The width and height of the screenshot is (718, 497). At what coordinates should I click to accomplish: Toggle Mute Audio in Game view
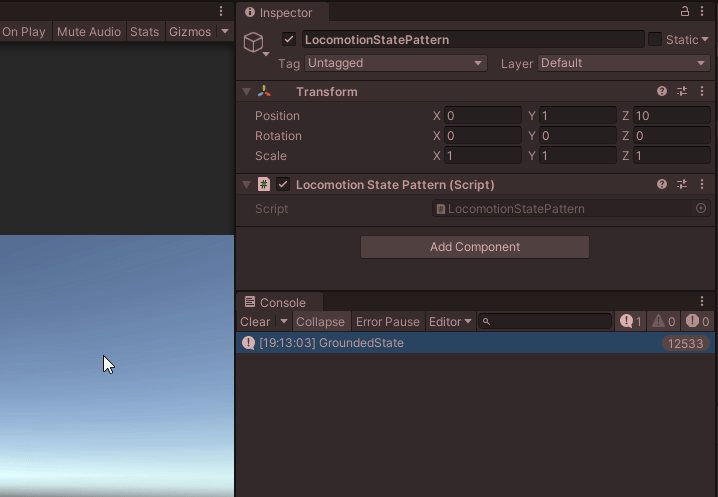click(x=89, y=32)
